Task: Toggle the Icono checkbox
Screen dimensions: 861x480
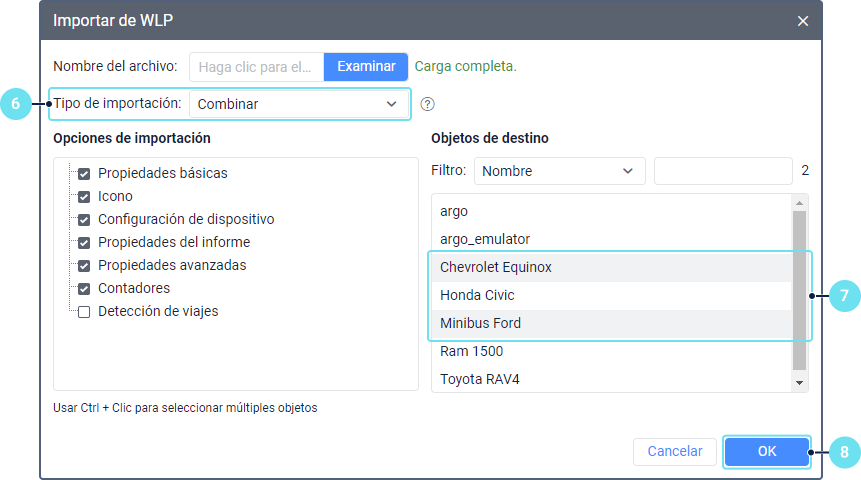Action: (84, 196)
